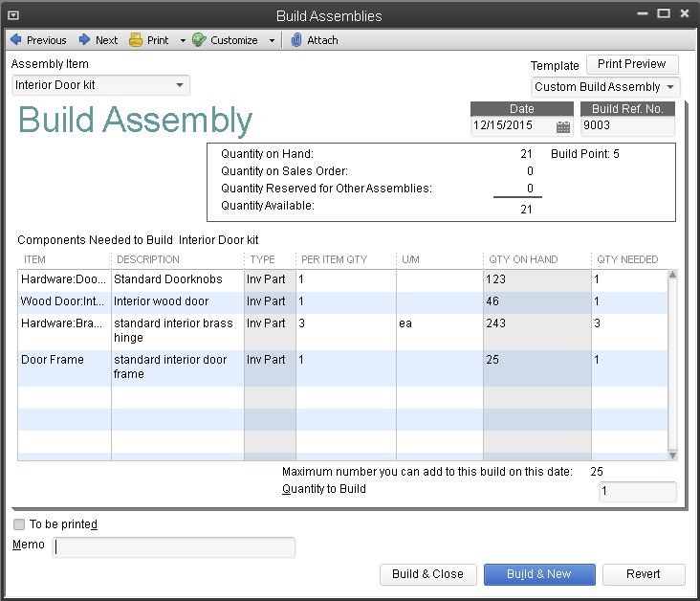Expand the Print options arrow

[183, 40]
